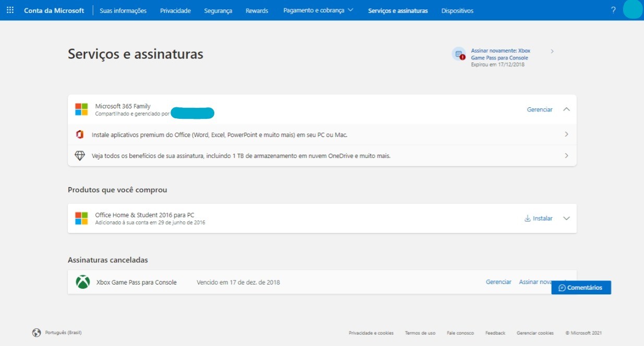The width and height of the screenshot is (644, 346).
Task: Click the Adicionado à sua conta date text
Action: 150,223
